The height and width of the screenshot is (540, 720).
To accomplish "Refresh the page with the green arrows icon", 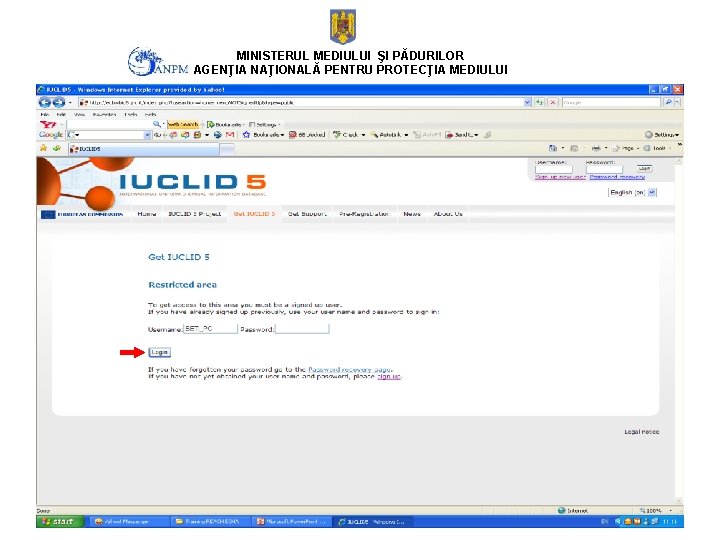I will point(540,102).
